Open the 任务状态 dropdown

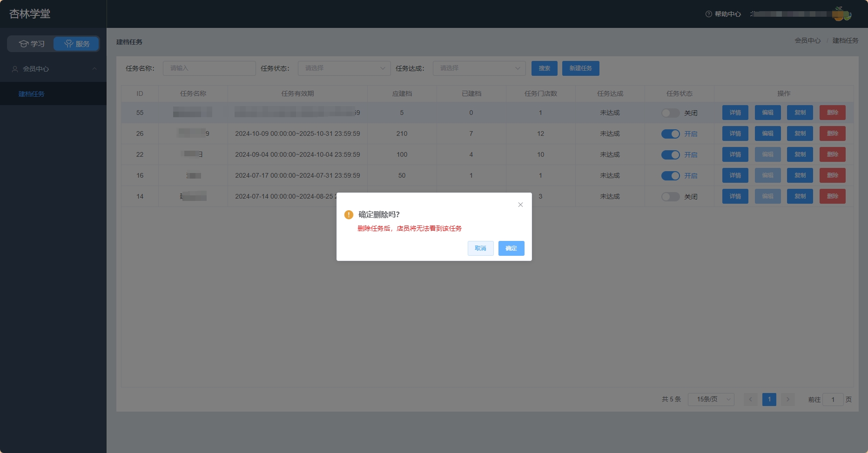(344, 68)
